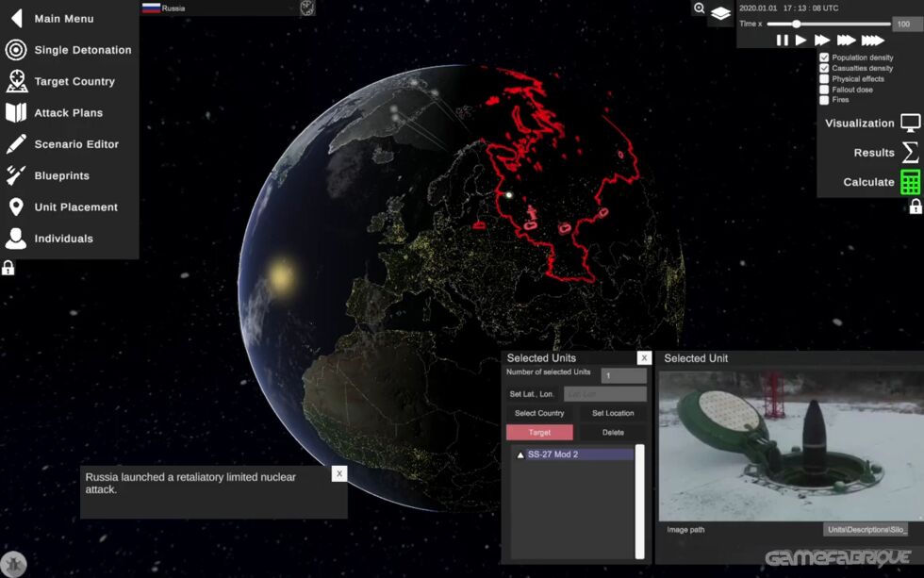Click the Lat, Lon input field

tap(605, 394)
